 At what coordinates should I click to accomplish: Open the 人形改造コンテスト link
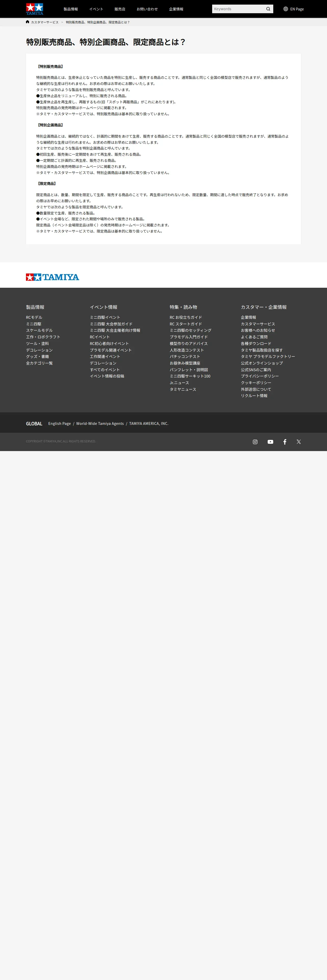[187, 350]
